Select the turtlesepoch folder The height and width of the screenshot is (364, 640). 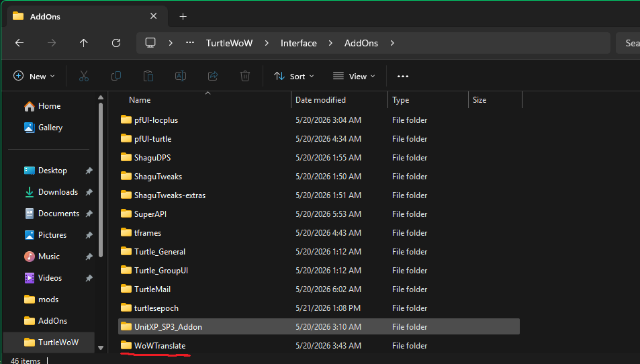[x=319, y=308]
